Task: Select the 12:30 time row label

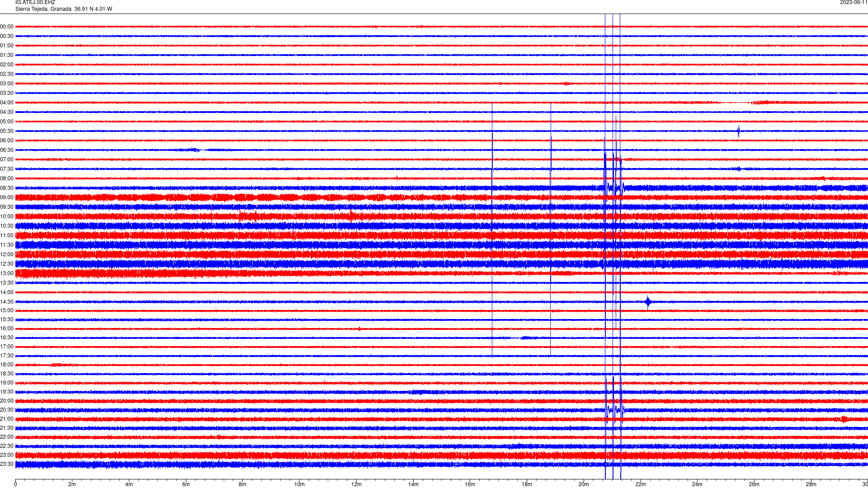Action: click(7, 264)
